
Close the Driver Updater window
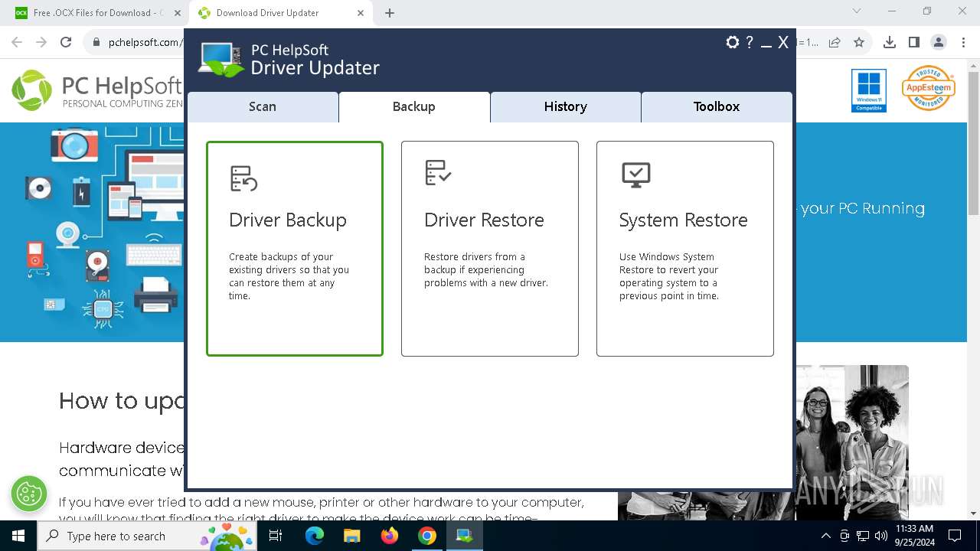click(x=783, y=43)
